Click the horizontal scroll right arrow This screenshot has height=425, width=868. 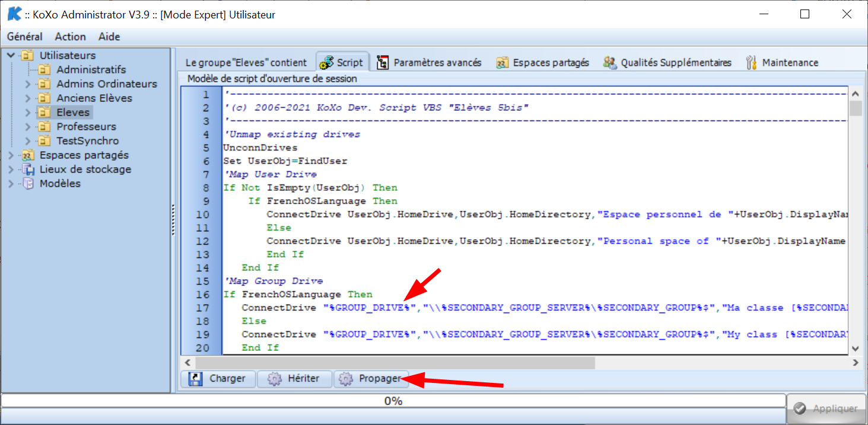click(856, 362)
